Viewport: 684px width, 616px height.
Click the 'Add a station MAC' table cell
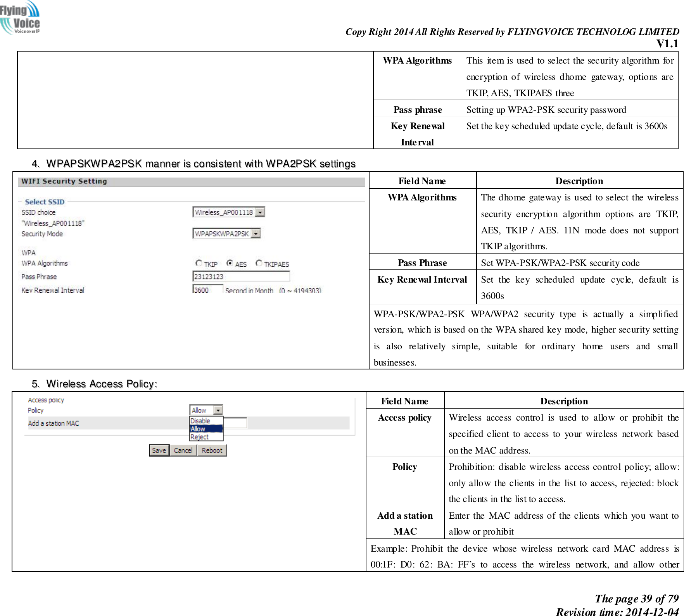(405, 523)
